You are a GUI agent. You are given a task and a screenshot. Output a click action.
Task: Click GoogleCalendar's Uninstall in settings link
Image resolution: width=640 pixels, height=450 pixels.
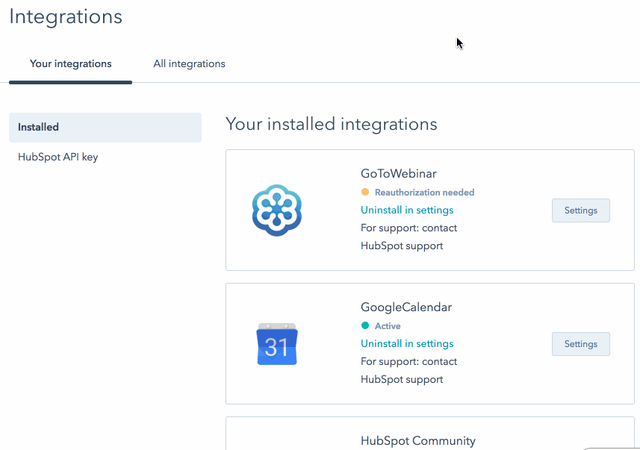[x=407, y=343]
